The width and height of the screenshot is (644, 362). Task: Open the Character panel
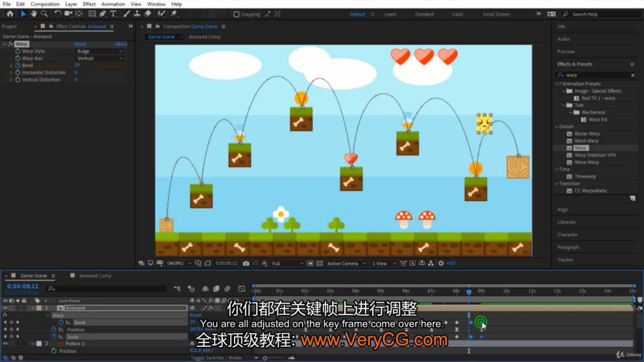click(x=568, y=235)
